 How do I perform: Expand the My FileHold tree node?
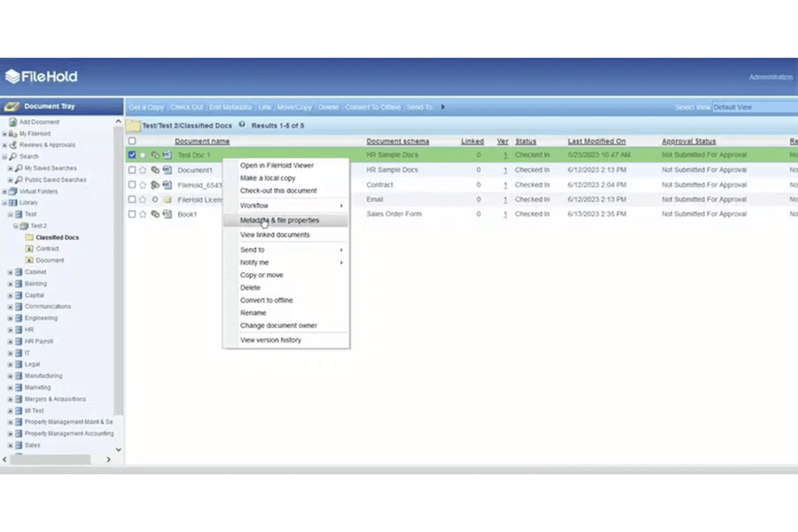pyautogui.click(x=5, y=134)
